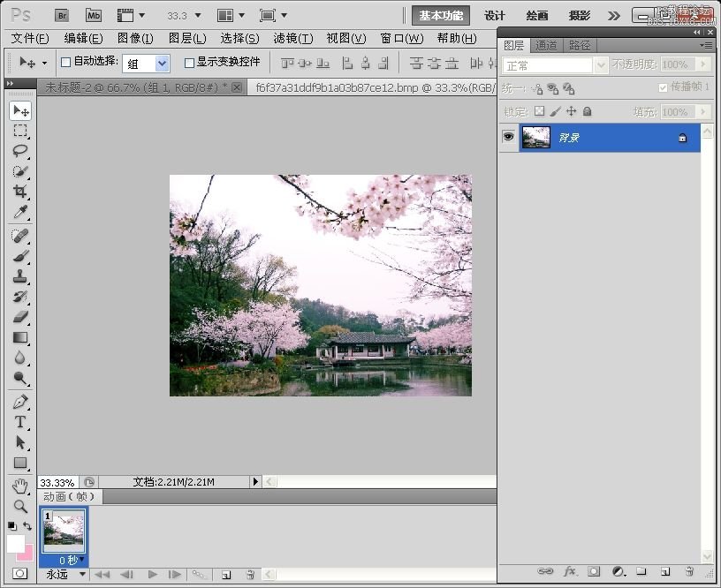The height and width of the screenshot is (588, 721).
Task: Open the layer style fx menu
Action: click(570, 571)
